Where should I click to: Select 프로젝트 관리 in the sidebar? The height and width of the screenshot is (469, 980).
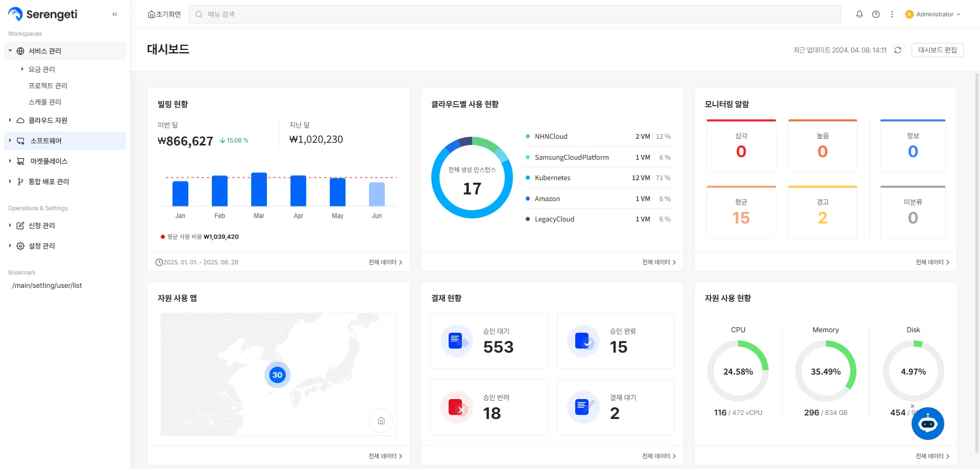click(48, 86)
